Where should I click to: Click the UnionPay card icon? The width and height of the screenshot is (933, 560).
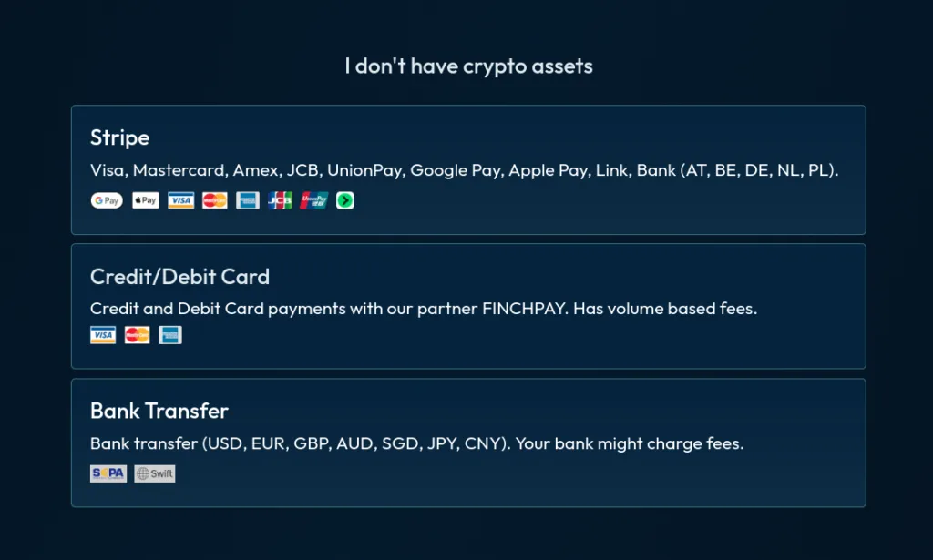[x=313, y=200]
